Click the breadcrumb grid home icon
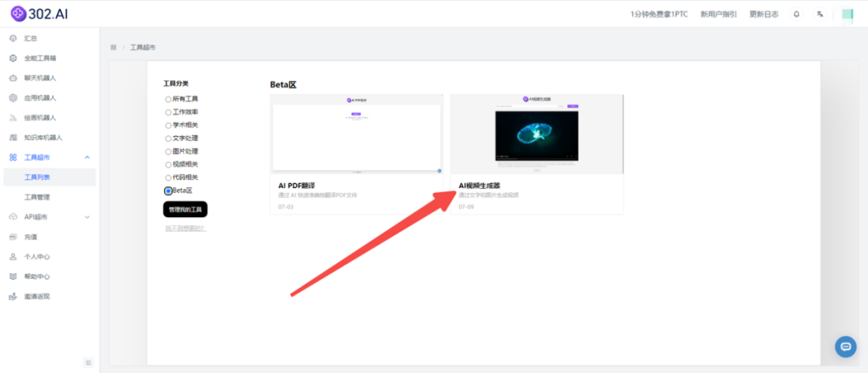868x373 pixels. [x=113, y=47]
